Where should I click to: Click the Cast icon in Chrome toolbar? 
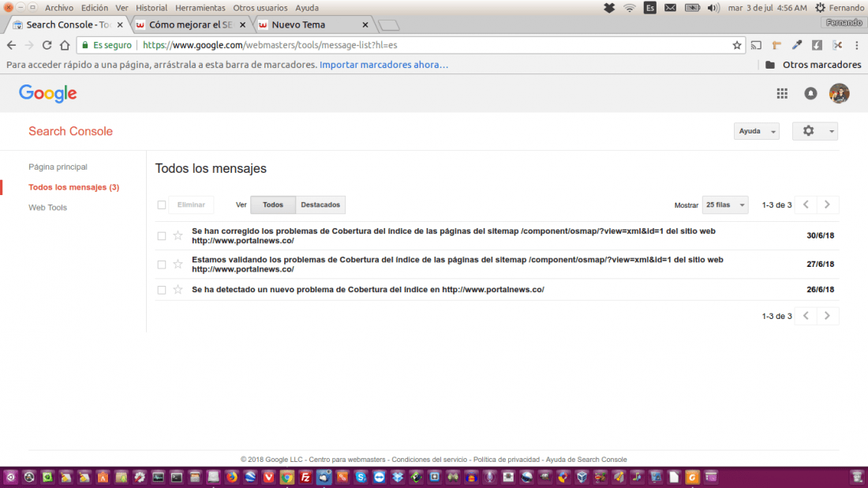point(756,46)
